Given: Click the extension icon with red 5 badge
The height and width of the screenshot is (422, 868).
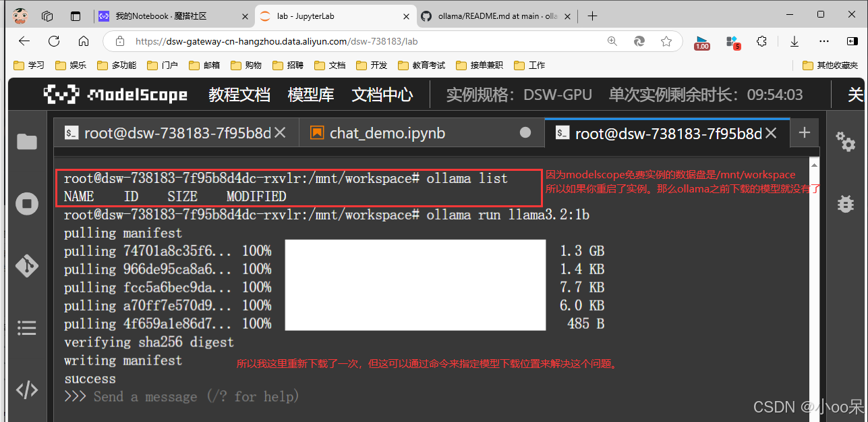Looking at the screenshot, I should (732, 43).
